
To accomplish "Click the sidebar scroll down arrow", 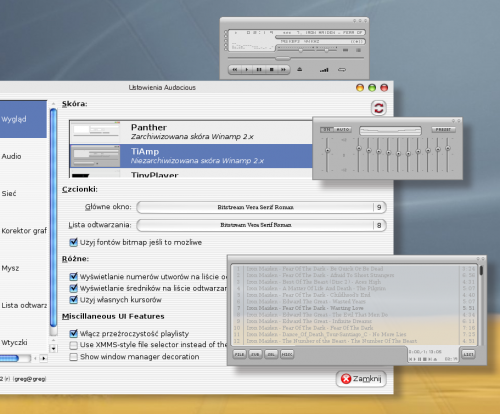I will [x=53, y=349].
